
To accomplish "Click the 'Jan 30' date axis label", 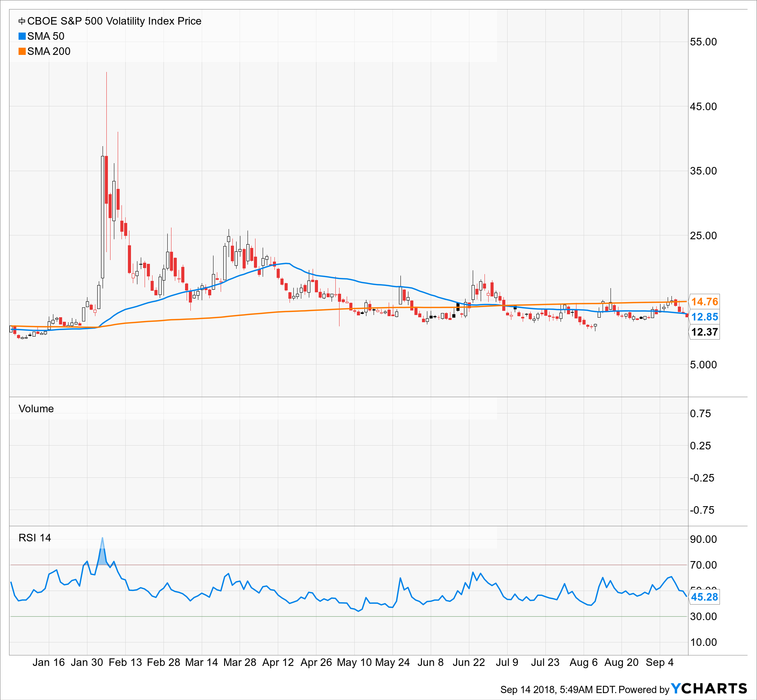I will coord(87,663).
